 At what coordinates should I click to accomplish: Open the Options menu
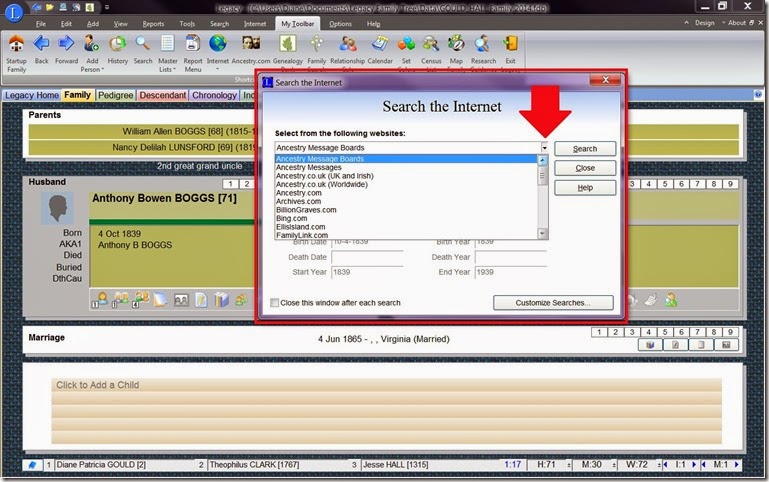340,24
